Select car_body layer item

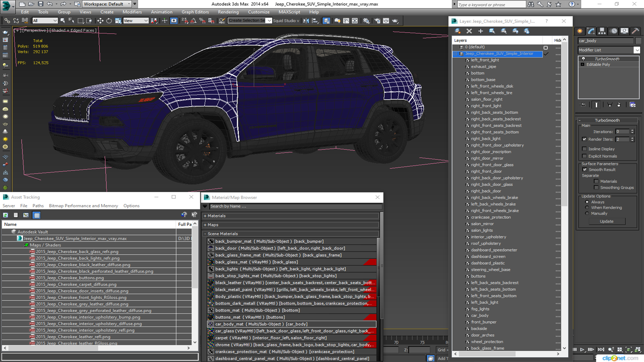(x=480, y=315)
